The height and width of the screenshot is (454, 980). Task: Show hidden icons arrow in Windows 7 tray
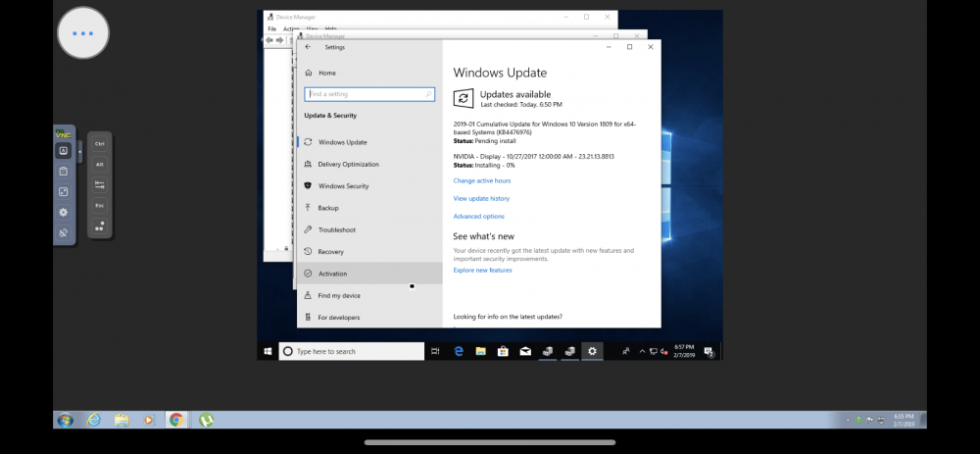848,421
